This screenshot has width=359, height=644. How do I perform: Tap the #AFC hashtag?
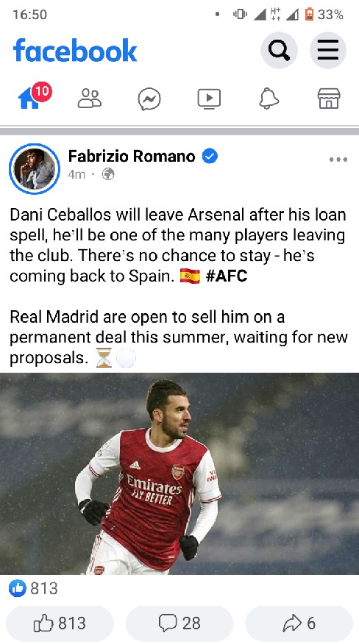[x=227, y=276]
